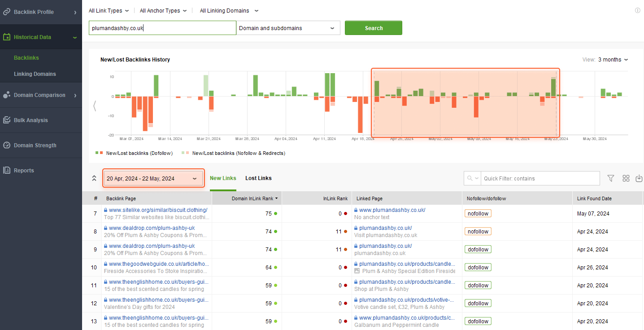Click the Domain Comparison icon
644x330 pixels.
[7, 95]
